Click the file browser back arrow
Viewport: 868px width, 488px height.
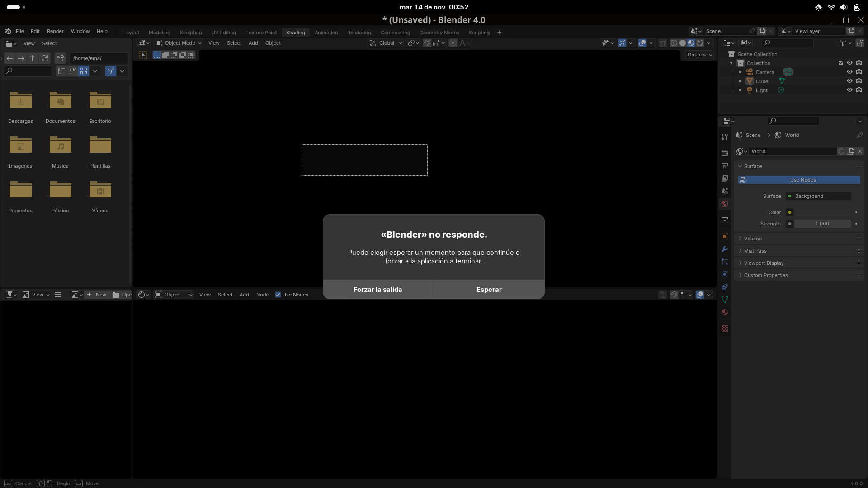9,58
